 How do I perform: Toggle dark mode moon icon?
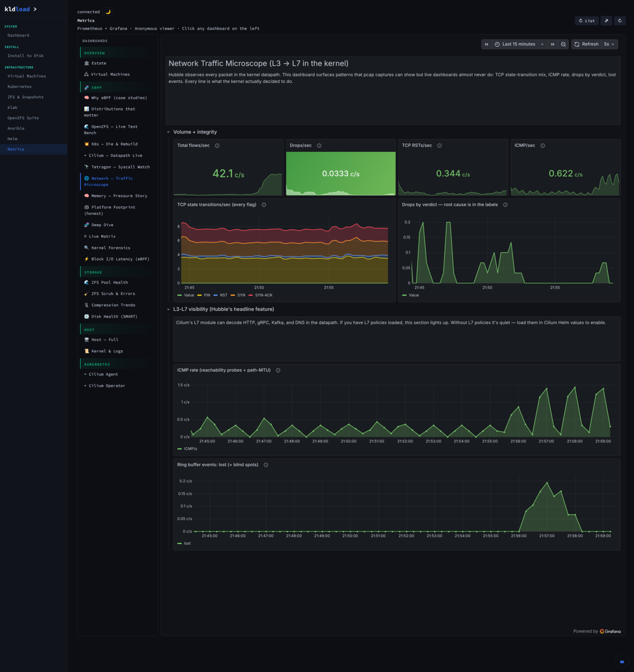[108, 12]
